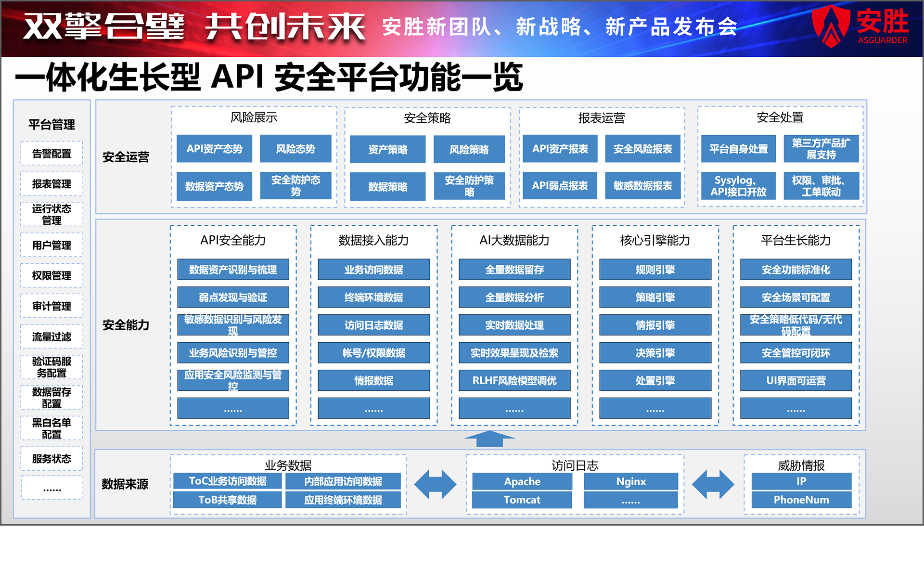This screenshot has height=568, width=924.
Task: Select the 报表管理 box
Action: pos(51,184)
